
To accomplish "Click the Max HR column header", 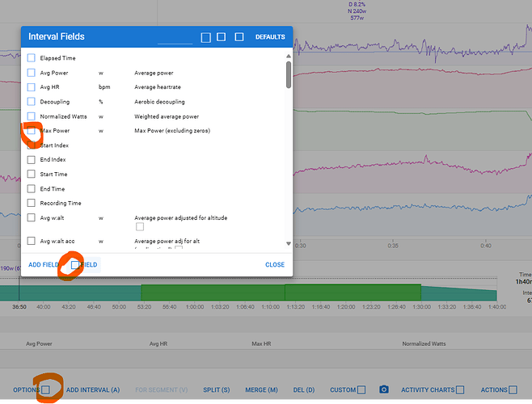I will tap(261, 343).
